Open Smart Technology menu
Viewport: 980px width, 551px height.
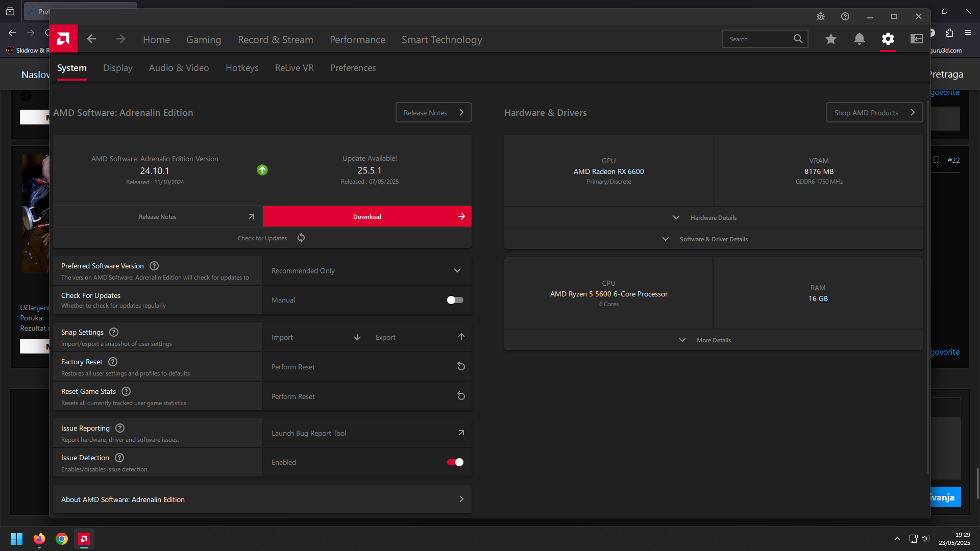tap(442, 39)
